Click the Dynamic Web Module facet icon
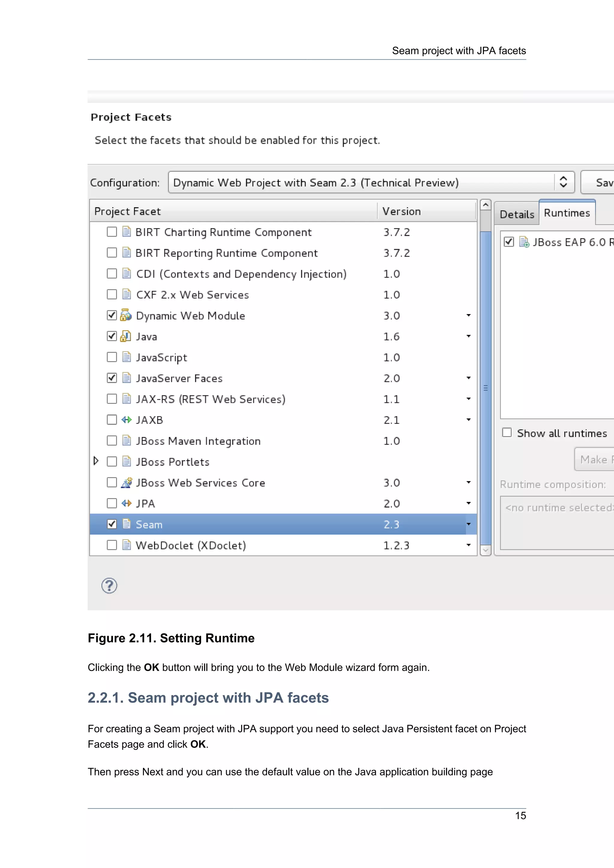 (x=126, y=315)
